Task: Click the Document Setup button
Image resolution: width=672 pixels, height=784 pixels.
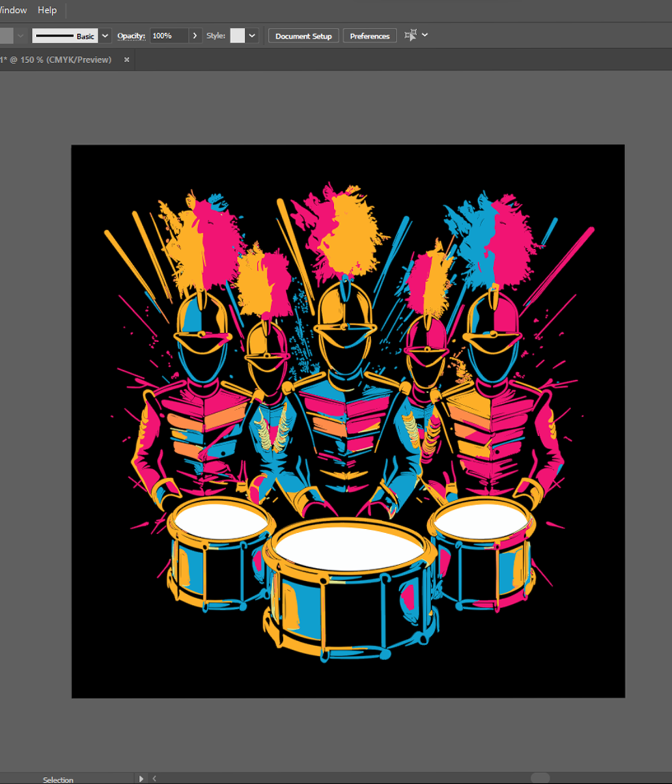Action: [x=304, y=36]
